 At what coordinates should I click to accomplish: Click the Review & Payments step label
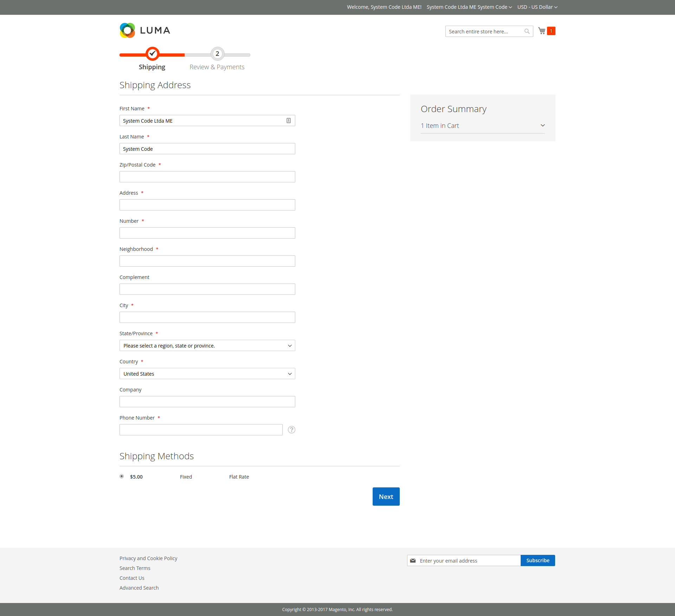[x=217, y=67]
